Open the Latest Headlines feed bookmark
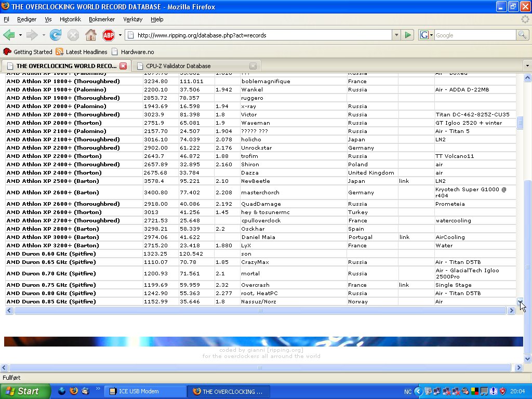The width and height of the screenshot is (532, 399). tap(82, 52)
